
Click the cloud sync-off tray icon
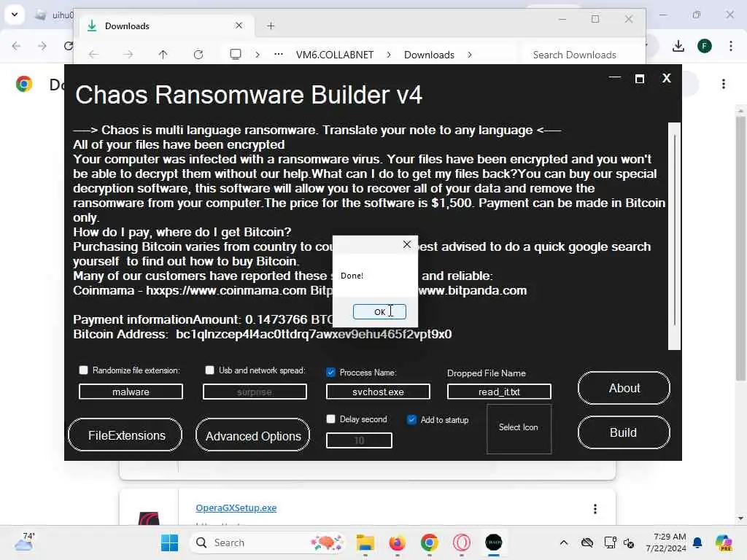(587, 542)
